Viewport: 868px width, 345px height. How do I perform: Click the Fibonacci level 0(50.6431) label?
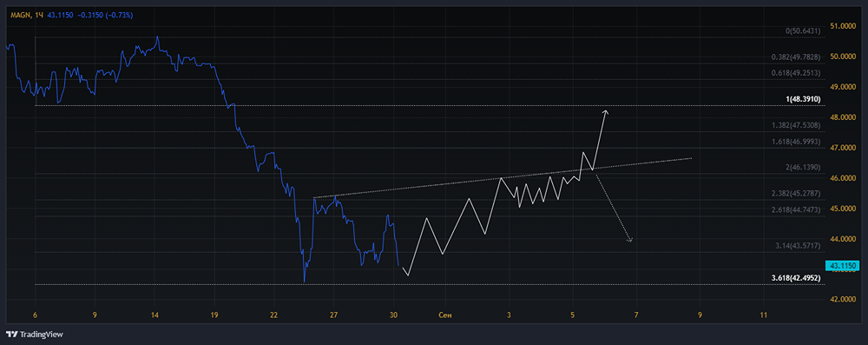(803, 31)
